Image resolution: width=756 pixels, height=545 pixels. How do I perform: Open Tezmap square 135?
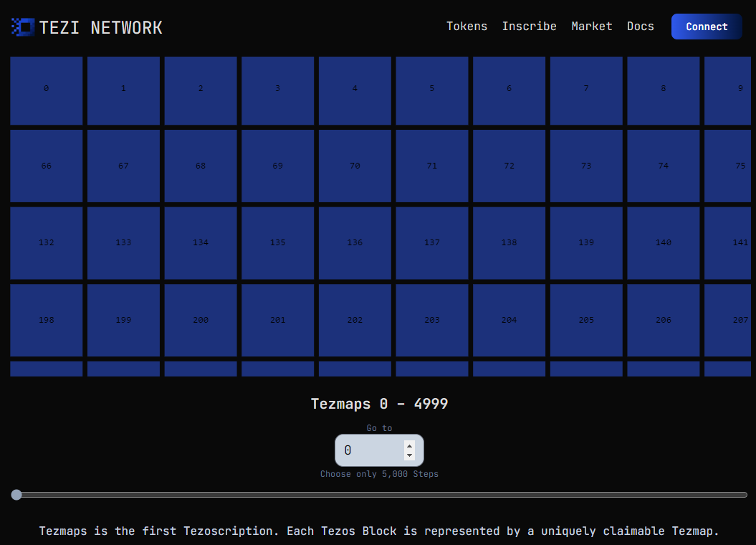tap(278, 243)
